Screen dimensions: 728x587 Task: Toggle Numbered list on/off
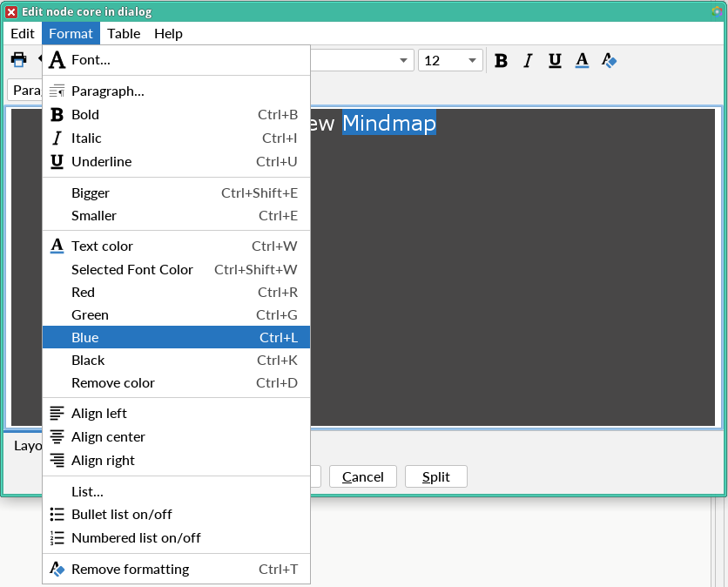coord(135,538)
